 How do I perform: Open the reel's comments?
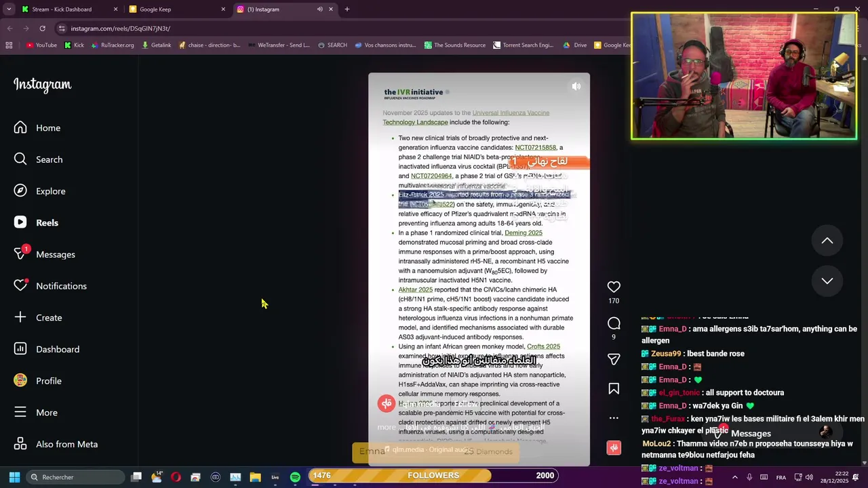(x=614, y=323)
